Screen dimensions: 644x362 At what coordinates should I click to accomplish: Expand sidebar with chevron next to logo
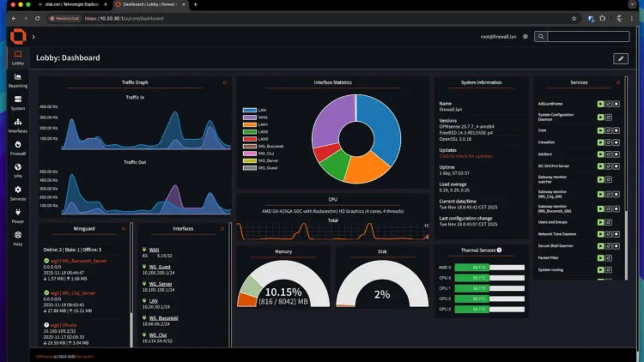(33, 37)
